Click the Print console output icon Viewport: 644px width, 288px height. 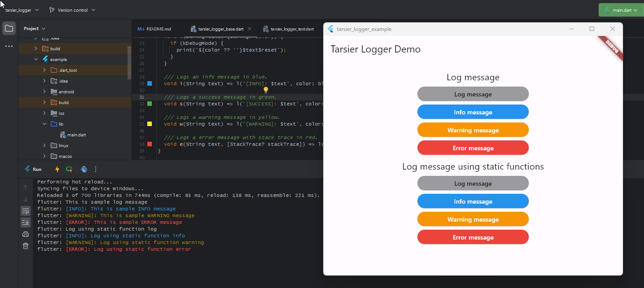(x=26, y=234)
